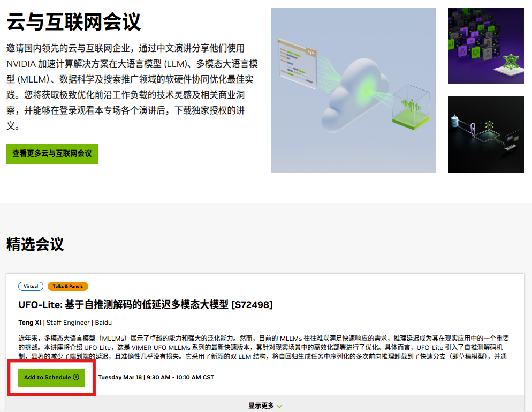This screenshot has width=532, height=412.
Task: Click the clock icon in Add to Schedule
Action: point(76,377)
